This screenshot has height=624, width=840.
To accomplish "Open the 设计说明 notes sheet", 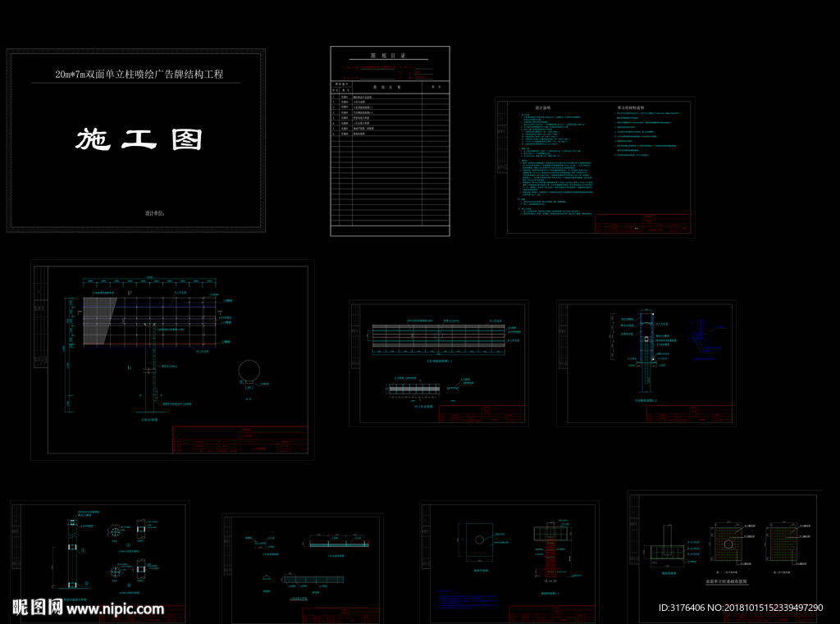I will pyautogui.click(x=595, y=167).
